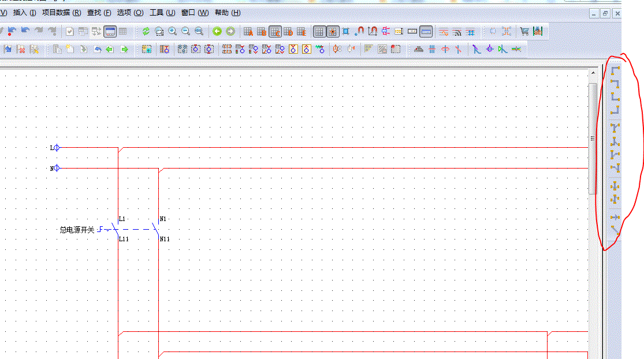This screenshot has height=359, width=644.
Task: Open the 插入 (I) menu
Action: click(x=24, y=13)
